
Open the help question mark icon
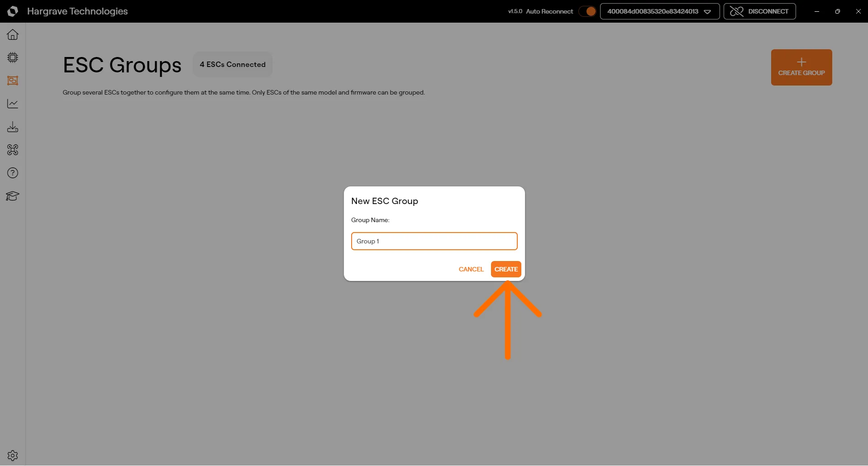13,173
